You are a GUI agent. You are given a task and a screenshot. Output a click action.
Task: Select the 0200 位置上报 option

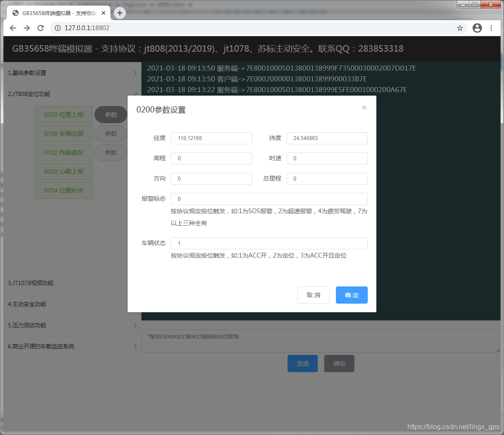pyautogui.click(x=63, y=115)
